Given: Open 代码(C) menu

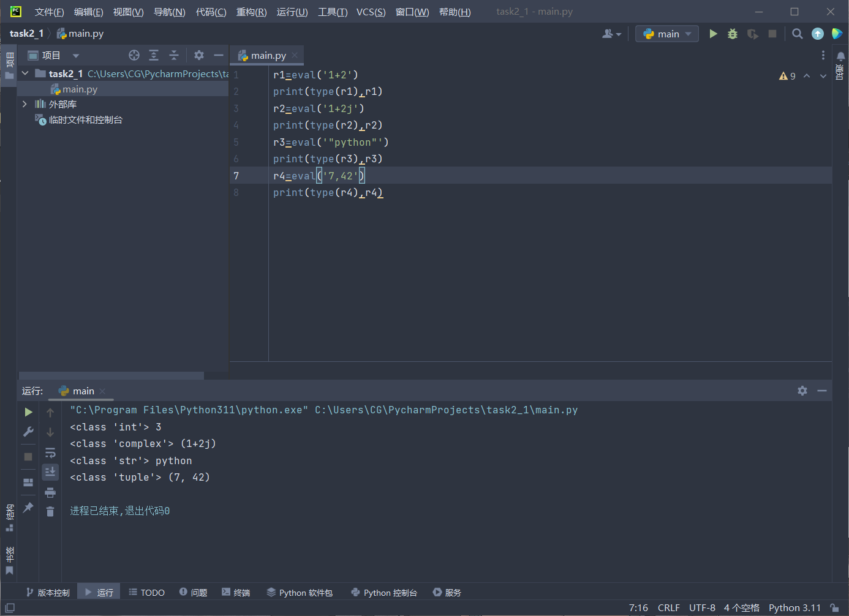Looking at the screenshot, I should (x=211, y=12).
